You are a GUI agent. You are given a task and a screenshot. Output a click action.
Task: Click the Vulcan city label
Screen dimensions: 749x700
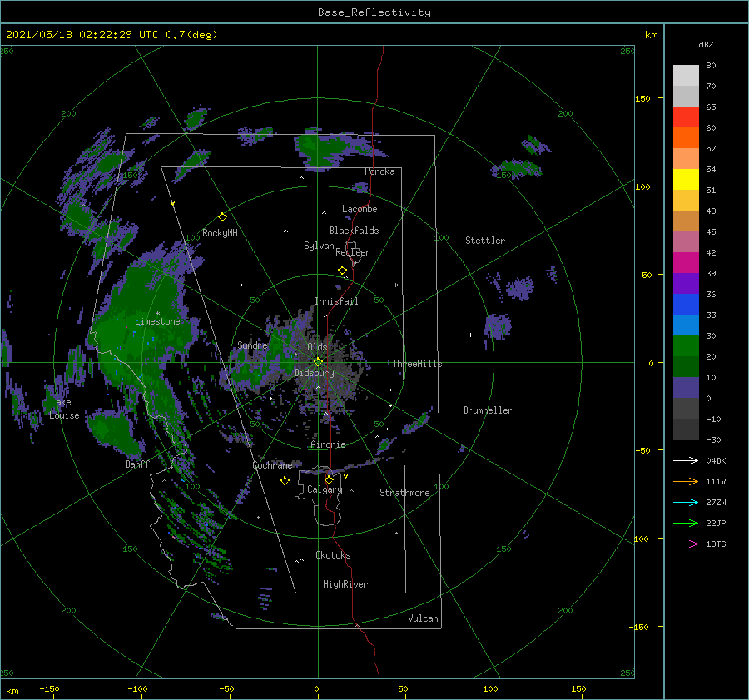tap(424, 618)
